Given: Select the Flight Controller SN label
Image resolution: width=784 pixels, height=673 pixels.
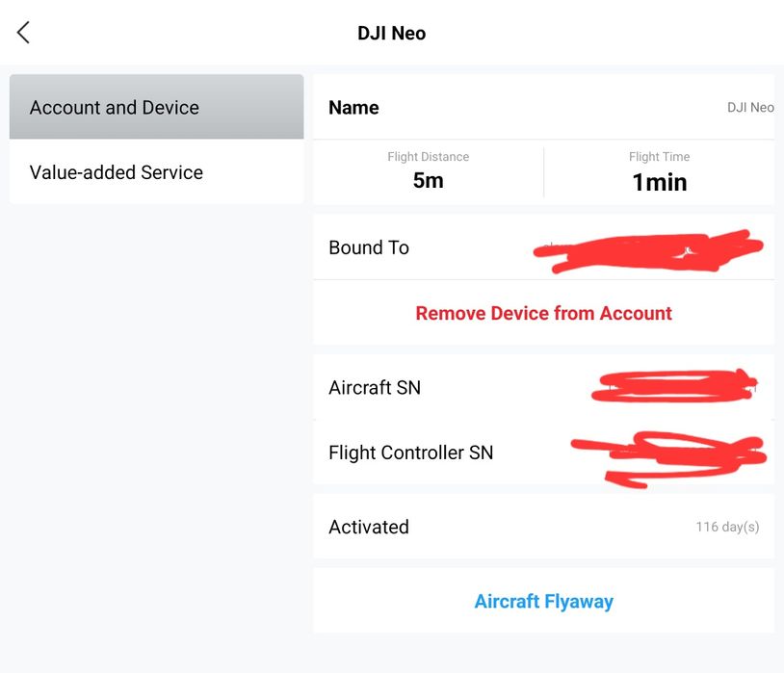Looking at the screenshot, I should click(x=410, y=453).
